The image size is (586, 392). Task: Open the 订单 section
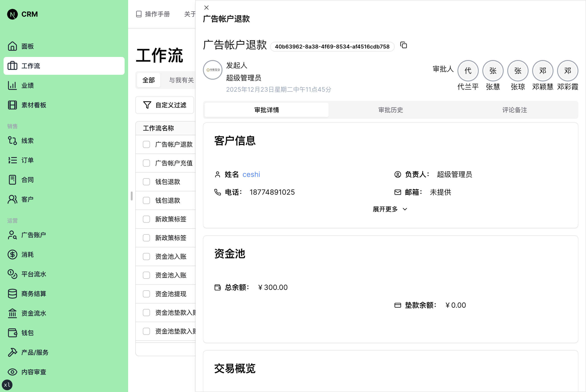point(28,160)
